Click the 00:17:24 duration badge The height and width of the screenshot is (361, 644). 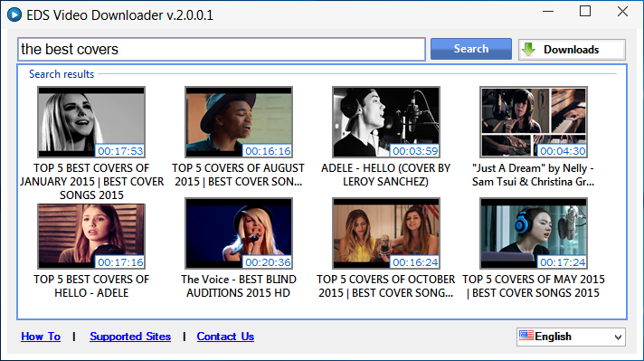click(x=563, y=262)
